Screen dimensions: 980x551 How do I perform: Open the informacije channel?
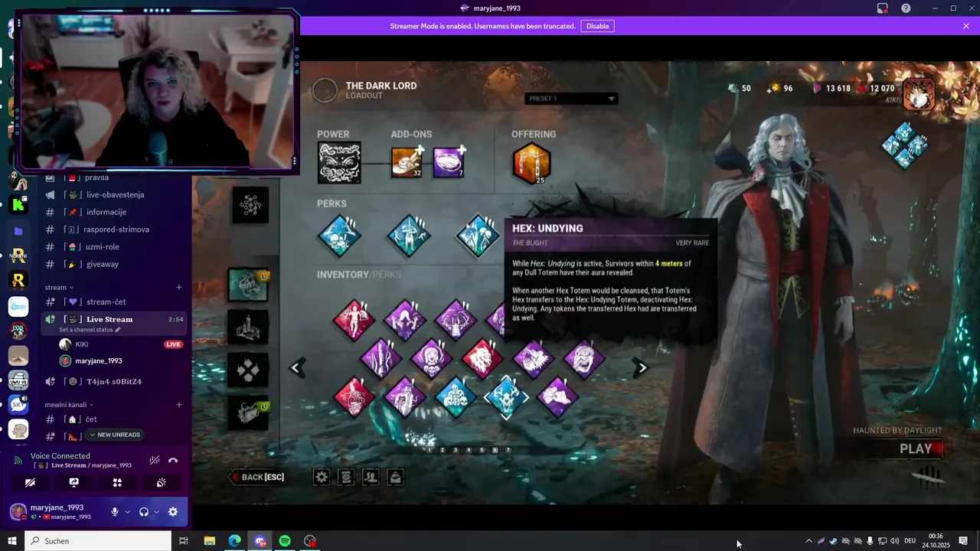(x=114, y=212)
